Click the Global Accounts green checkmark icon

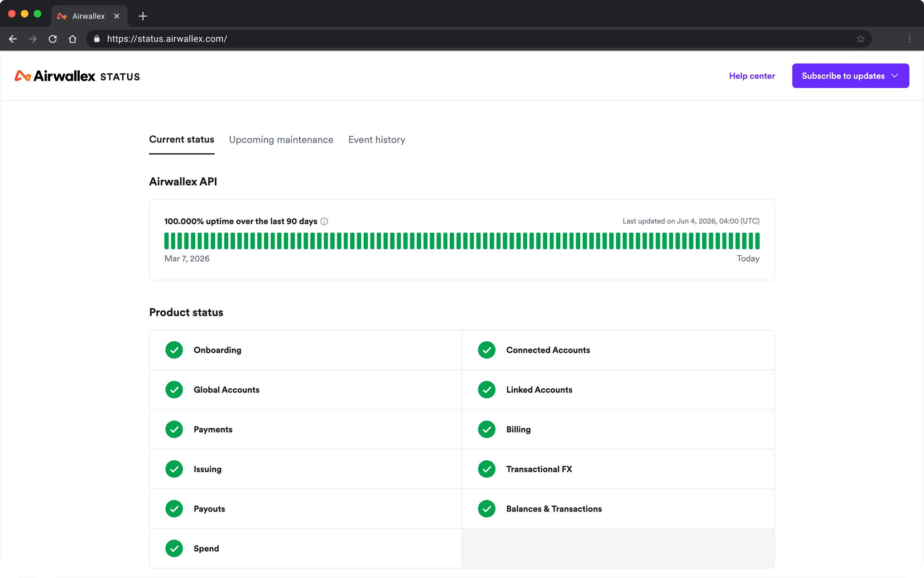pos(174,390)
